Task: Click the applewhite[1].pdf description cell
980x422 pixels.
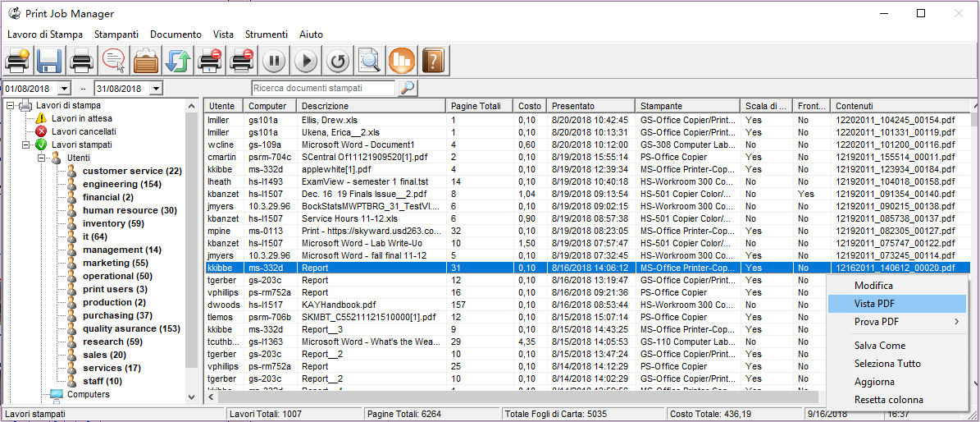Action: [x=371, y=169]
